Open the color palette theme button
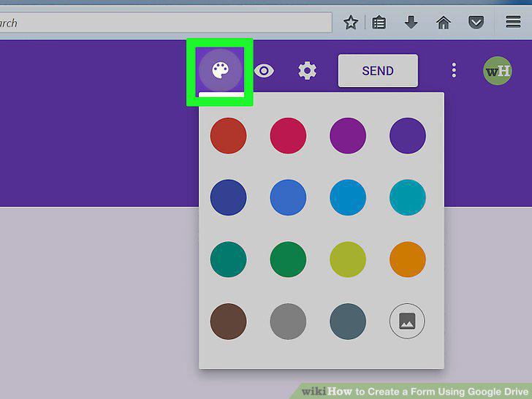The width and height of the screenshot is (532, 399). [220, 70]
